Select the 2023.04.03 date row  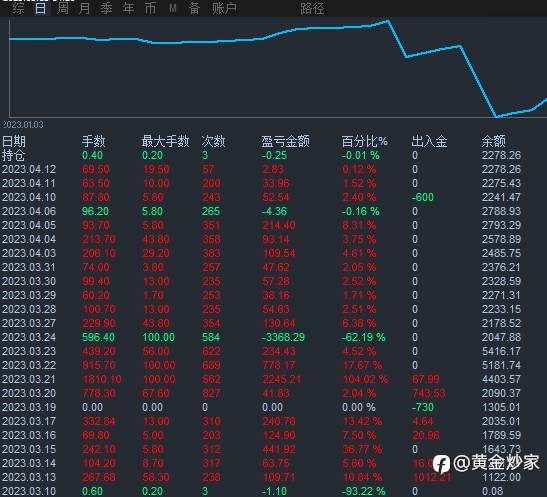[x=29, y=253]
